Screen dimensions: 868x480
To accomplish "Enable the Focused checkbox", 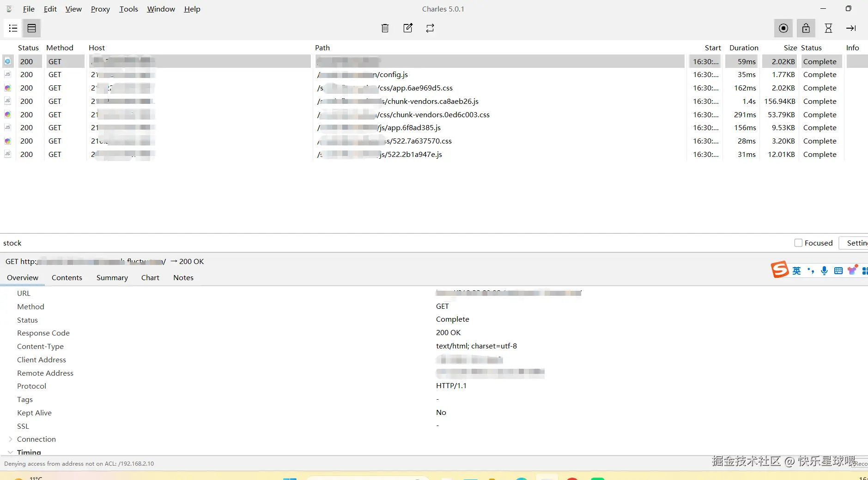I will pos(798,243).
